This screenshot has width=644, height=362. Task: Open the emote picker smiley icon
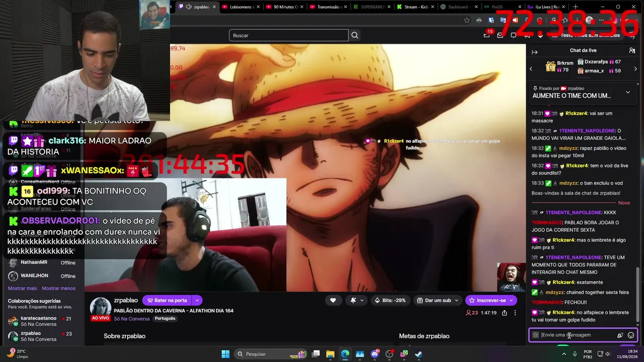click(631, 335)
